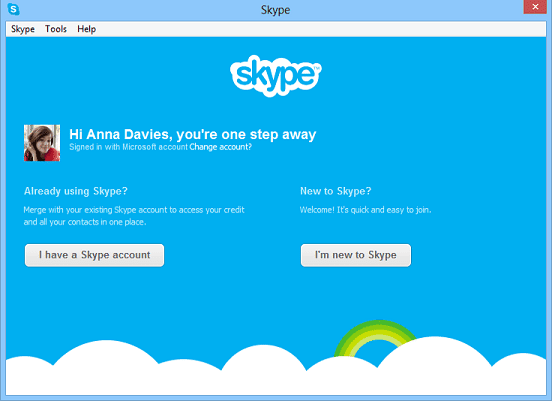Follow the "Change account?" link
The width and height of the screenshot is (552, 401).
tap(220, 147)
